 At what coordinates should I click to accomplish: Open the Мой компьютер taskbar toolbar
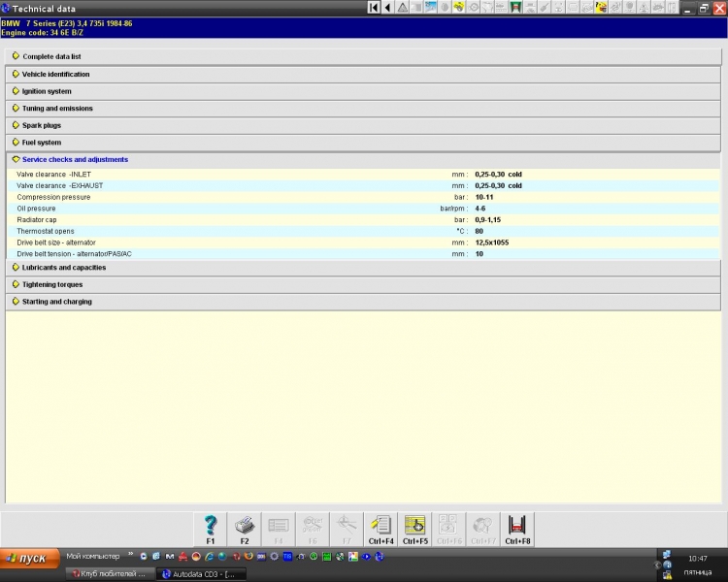93,556
